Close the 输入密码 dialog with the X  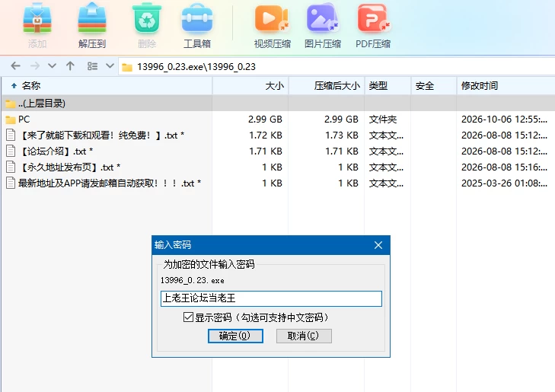(378, 245)
